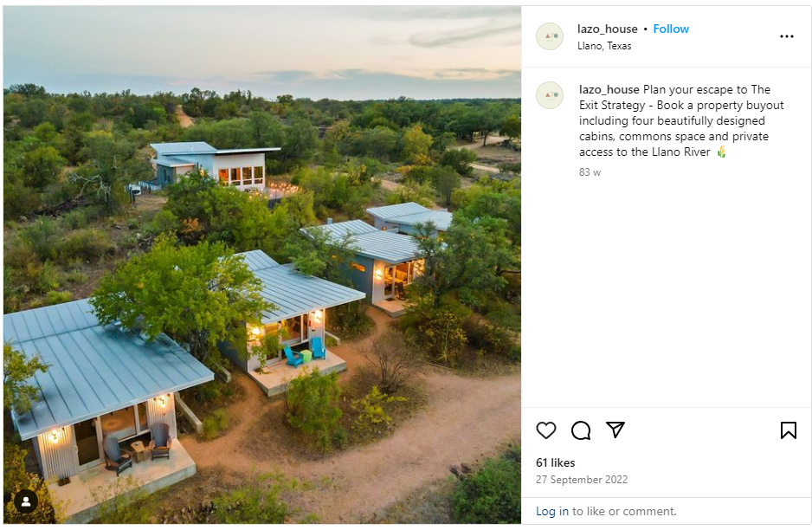Like the post with the heart icon
This screenshot has width=812, height=530.
pos(546,430)
